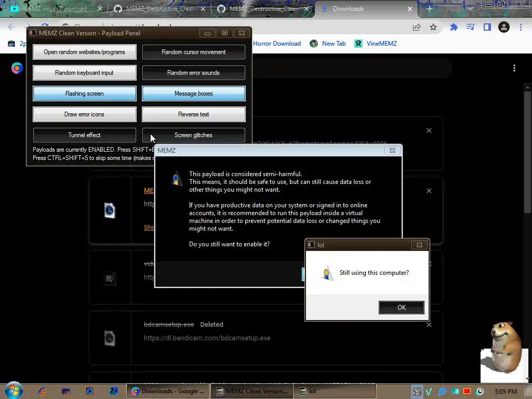Maximize the MEMZ Payload Panel window
Image resolution: width=532 pixels, height=399 pixels.
224,33
